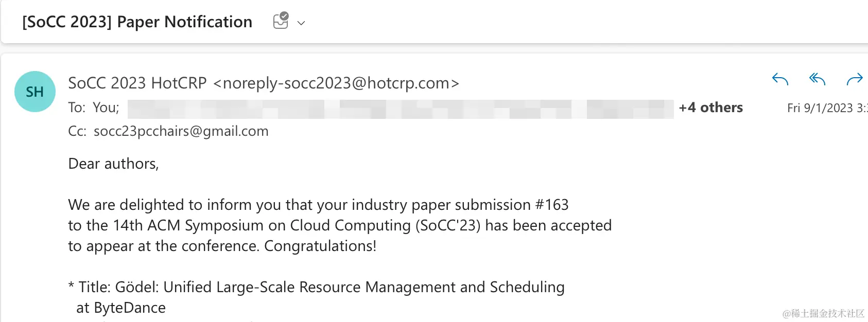
Task: Expand the chevron next to the subject icon
Action: coord(301,23)
